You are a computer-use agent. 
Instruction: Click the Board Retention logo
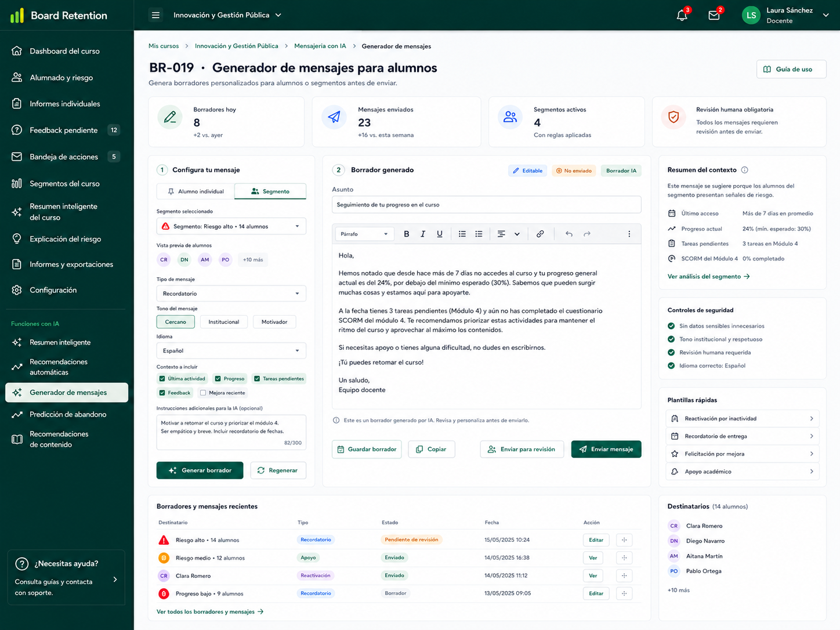(x=59, y=16)
